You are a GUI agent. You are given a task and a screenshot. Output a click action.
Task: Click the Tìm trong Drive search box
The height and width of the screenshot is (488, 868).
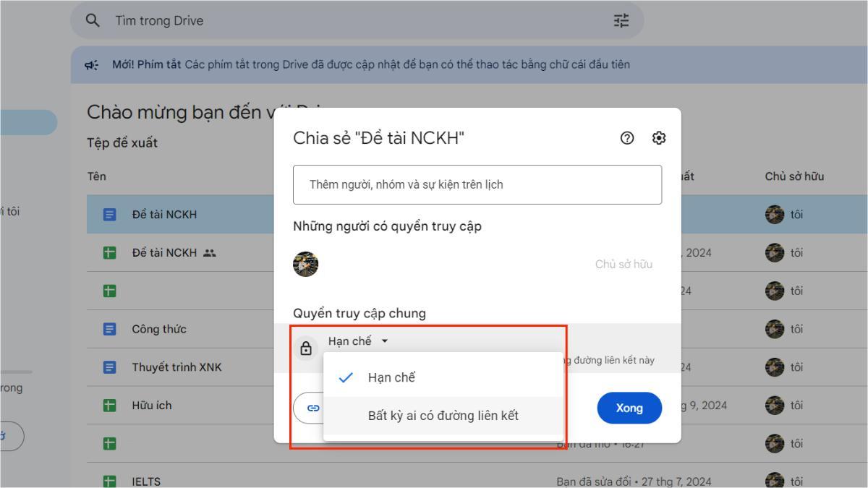point(357,21)
